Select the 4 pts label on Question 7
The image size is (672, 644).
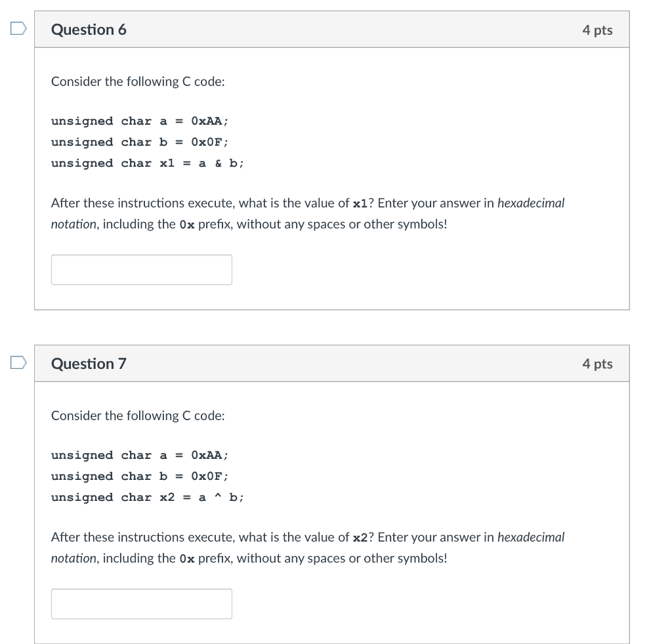(x=598, y=363)
